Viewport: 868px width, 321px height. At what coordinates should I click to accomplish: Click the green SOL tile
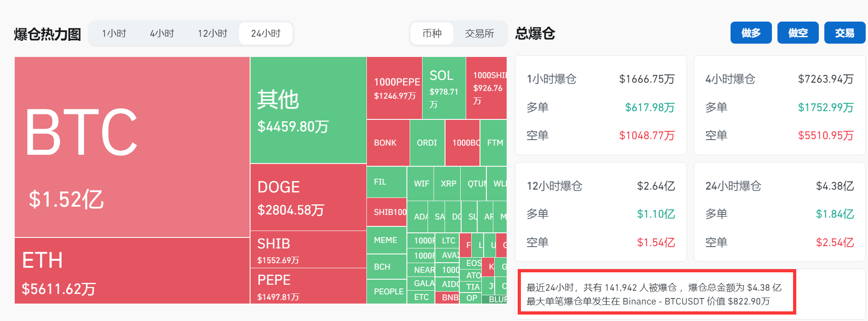[x=444, y=88]
